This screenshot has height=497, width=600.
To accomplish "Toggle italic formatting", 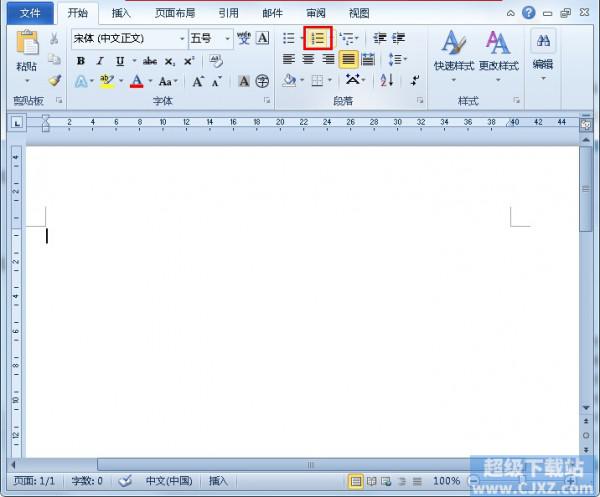I will coord(100,60).
